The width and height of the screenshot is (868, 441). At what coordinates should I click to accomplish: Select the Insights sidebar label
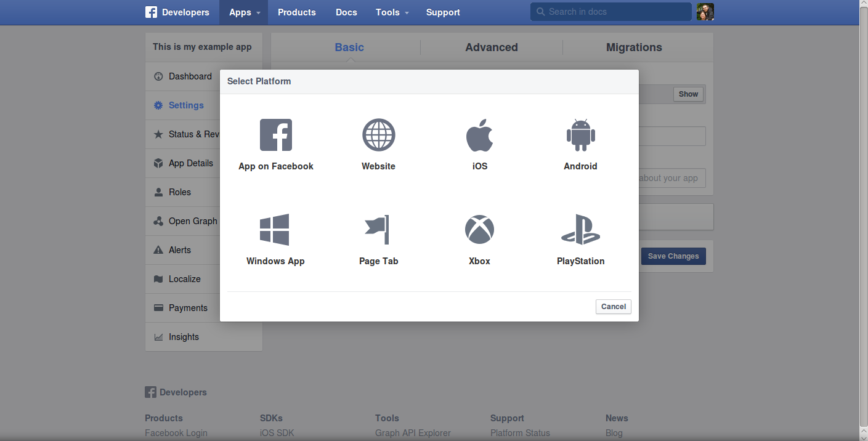pos(184,337)
